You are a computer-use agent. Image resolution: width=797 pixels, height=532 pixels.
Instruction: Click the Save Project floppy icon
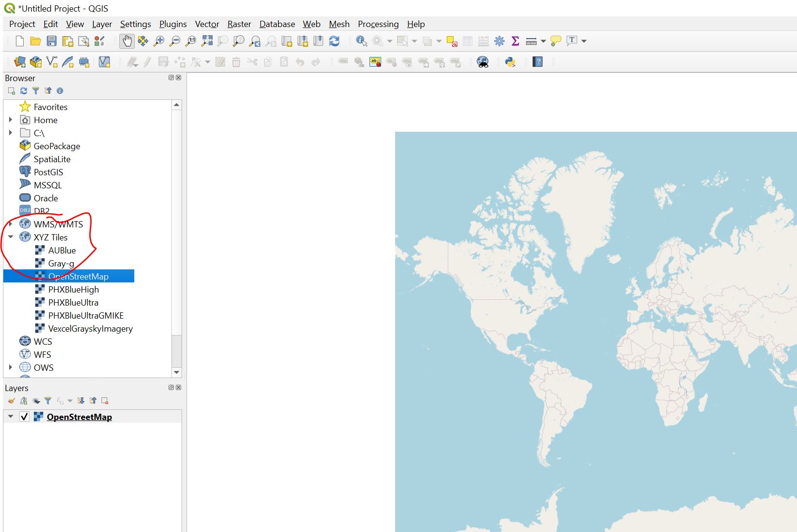tap(52, 41)
